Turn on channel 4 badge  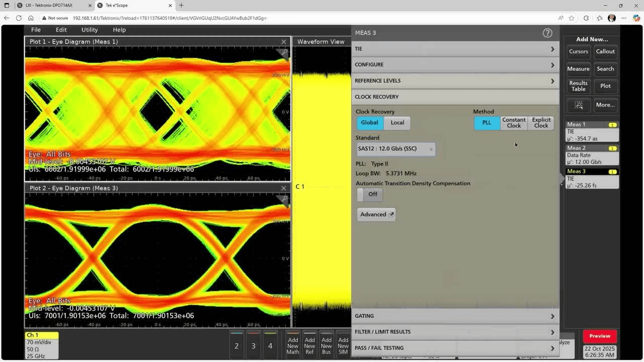pyautogui.click(x=270, y=346)
